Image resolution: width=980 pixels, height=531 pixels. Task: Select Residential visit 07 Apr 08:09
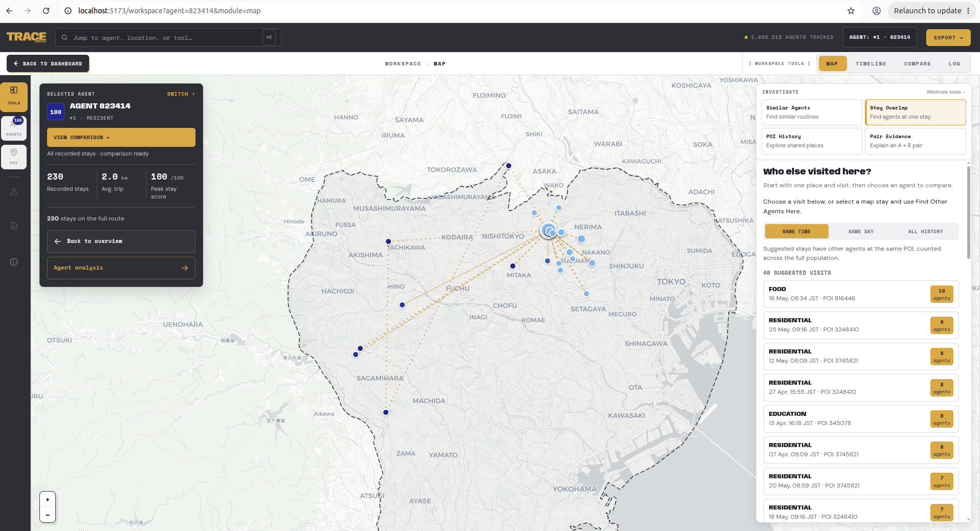(x=861, y=450)
